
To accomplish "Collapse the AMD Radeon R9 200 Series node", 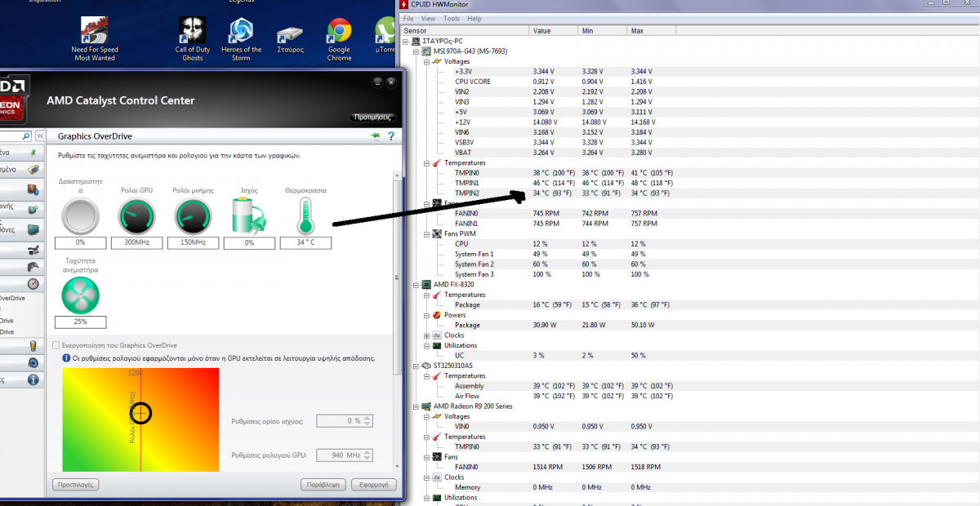I will tap(416, 406).
